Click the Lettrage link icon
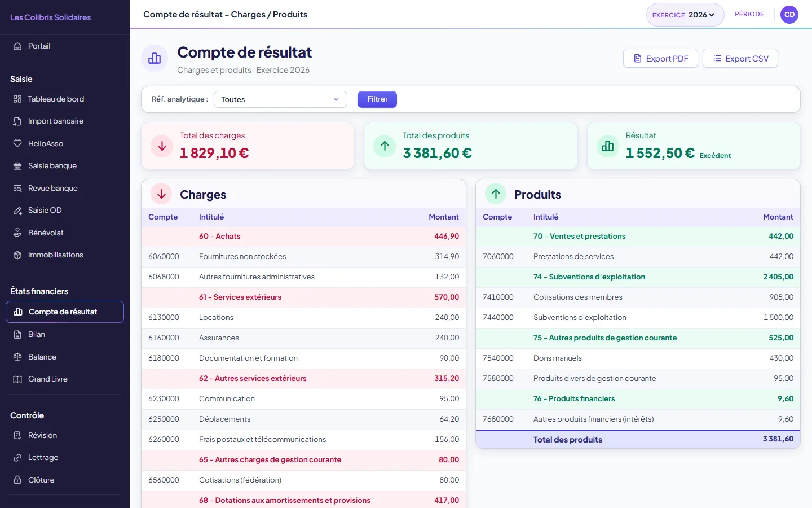812x508 pixels. click(x=17, y=458)
